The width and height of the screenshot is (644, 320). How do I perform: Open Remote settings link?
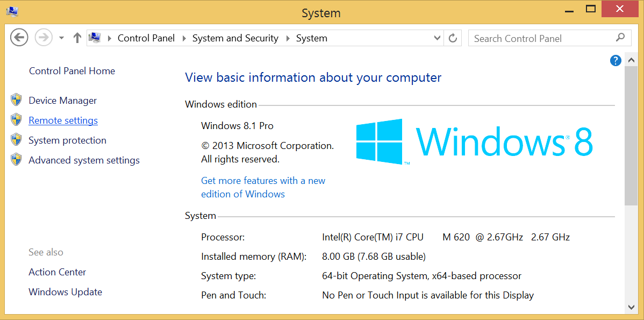(63, 120)
